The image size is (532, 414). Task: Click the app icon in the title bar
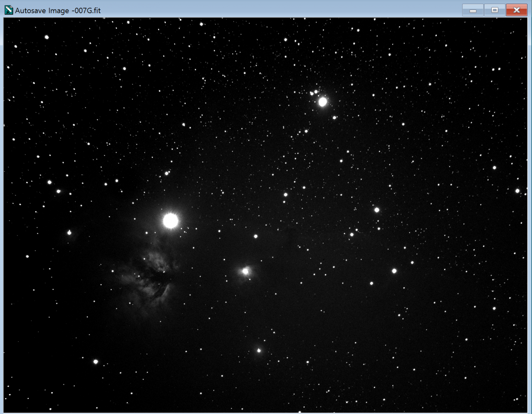coord(9,10)
